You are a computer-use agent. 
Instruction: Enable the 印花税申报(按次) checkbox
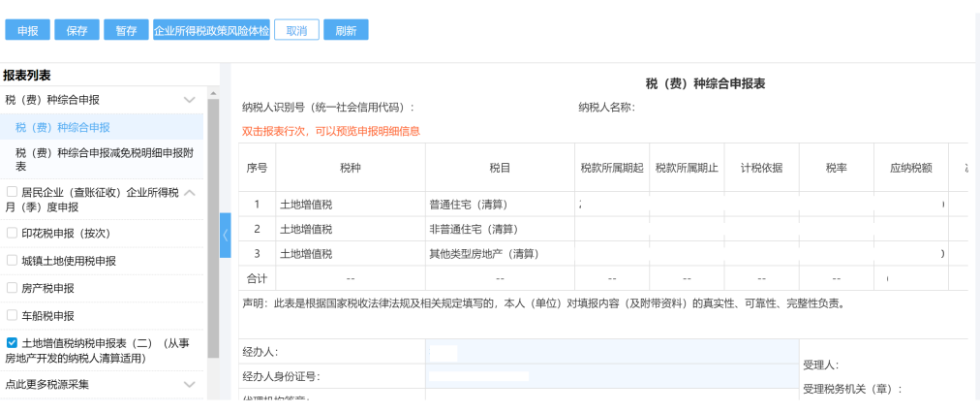(12, 233)
